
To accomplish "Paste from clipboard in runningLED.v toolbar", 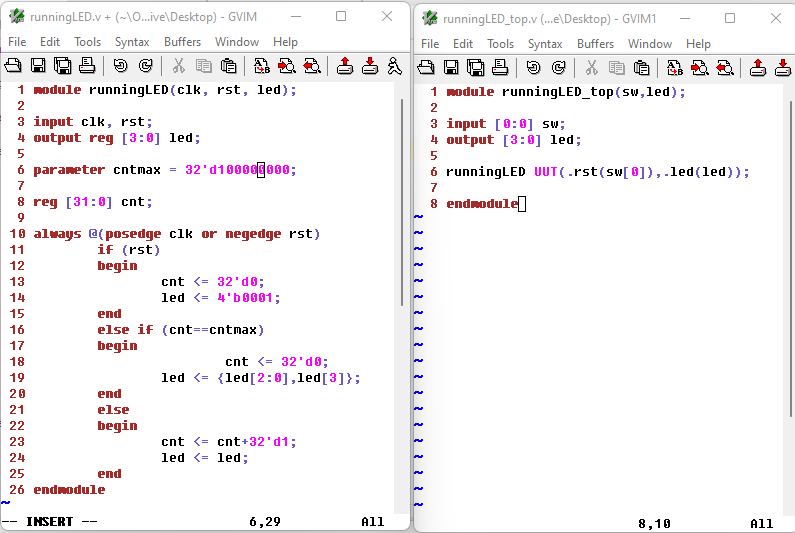I will [x=229, y=66].
